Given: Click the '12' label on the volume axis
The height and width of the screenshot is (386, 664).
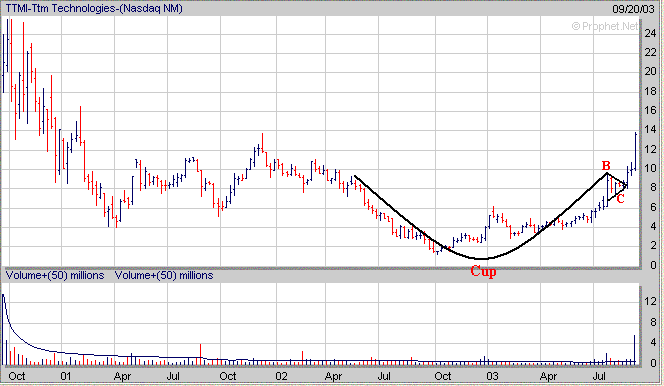Looking at the screenshot, I should [x=650, y=301].
